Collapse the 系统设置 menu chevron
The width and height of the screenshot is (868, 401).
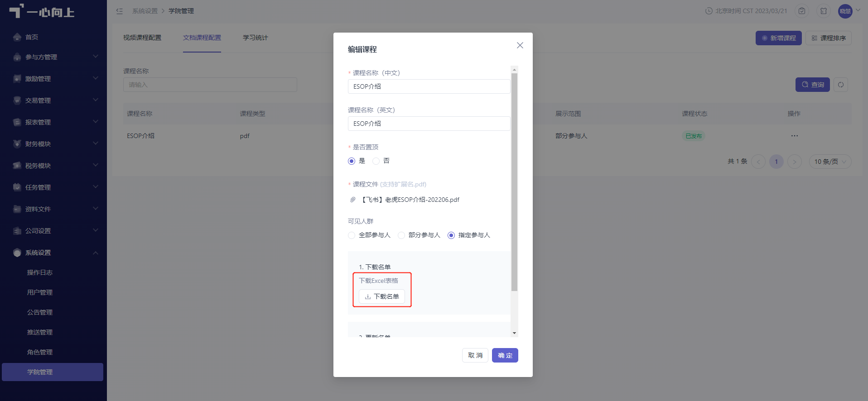point(96,253)
